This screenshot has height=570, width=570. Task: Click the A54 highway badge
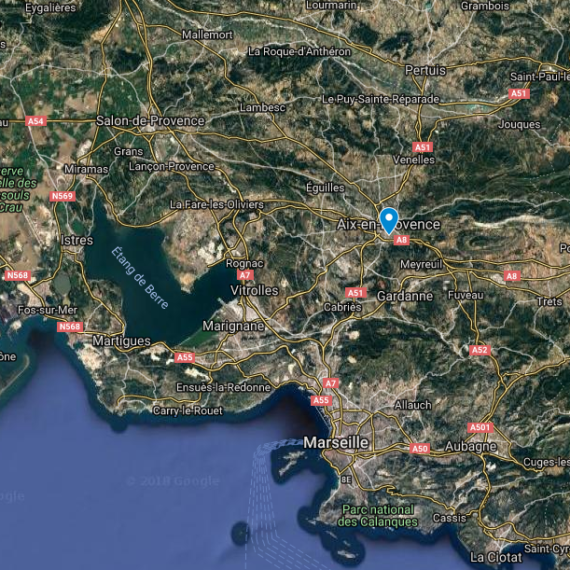click(x=36, y=121)
